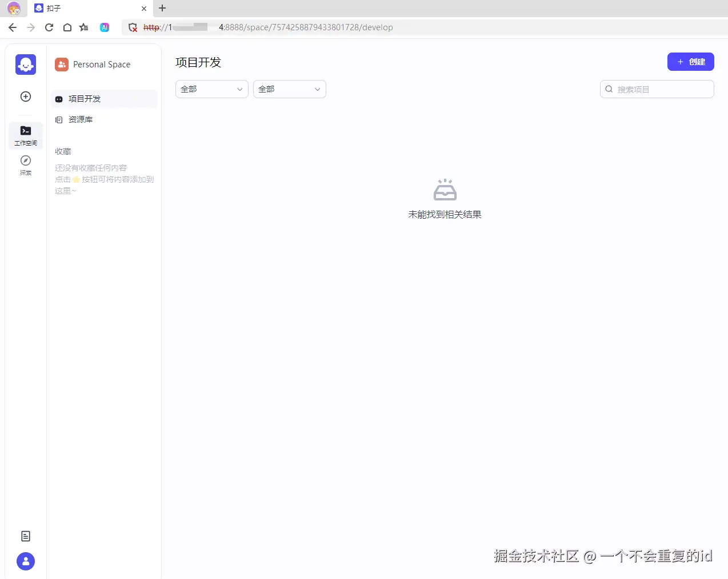This screenshot has height=579, width=728.
Task: Select the 扣子 browser tab
Action: pyautogui.click(x=90, y=9)
